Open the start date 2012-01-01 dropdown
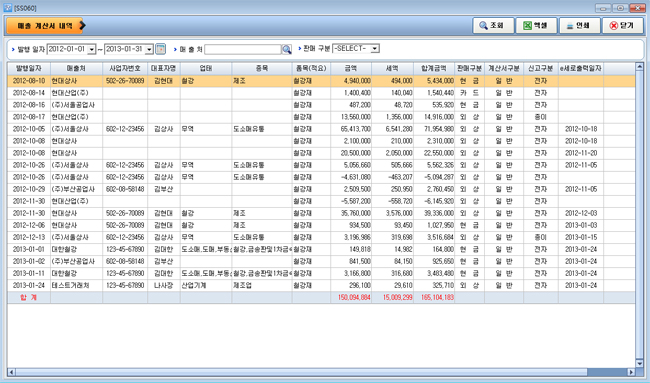Viewport: 650px width, 383px height. point(92,49)
